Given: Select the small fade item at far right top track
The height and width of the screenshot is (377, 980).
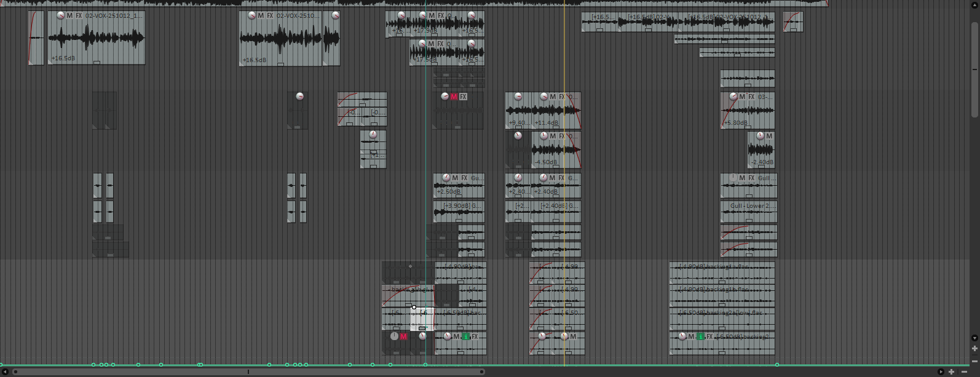Looking at the screenshot, I should point(793,22).
